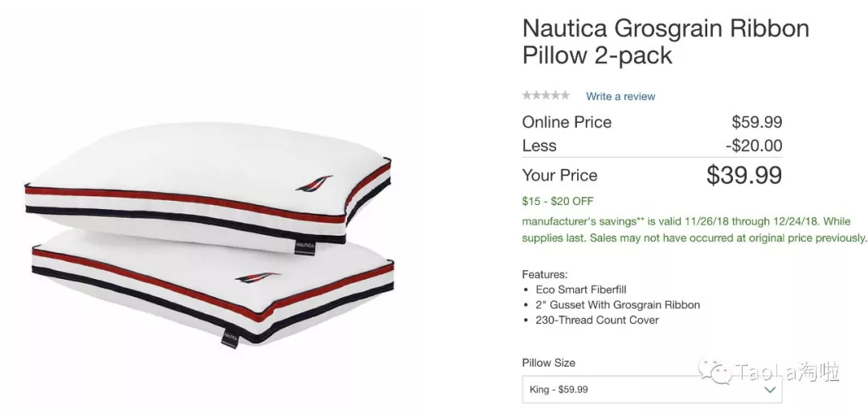Click the Nautica sail logo on bottom pillow
This screenshot has height=410, width=868.
(x=258, y=277)
